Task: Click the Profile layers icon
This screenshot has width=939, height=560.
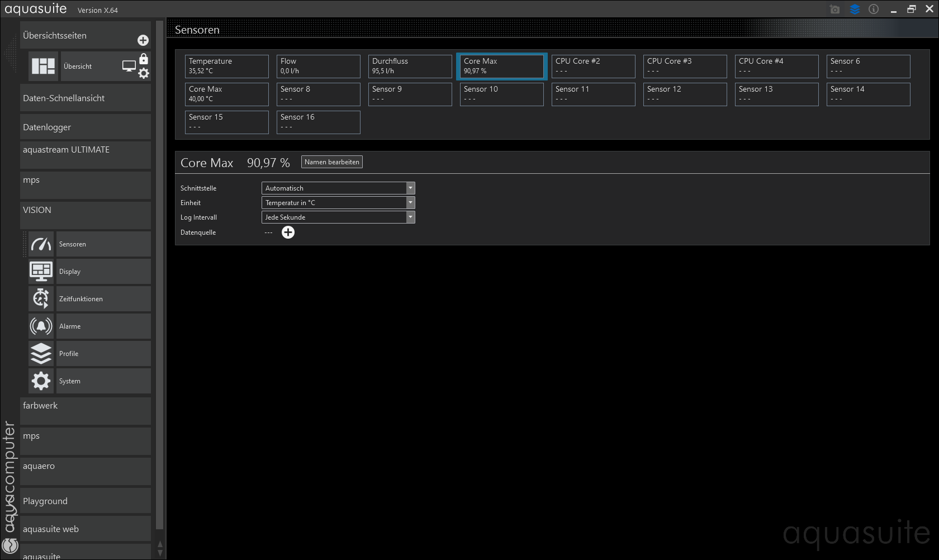Action: (41, 354)
